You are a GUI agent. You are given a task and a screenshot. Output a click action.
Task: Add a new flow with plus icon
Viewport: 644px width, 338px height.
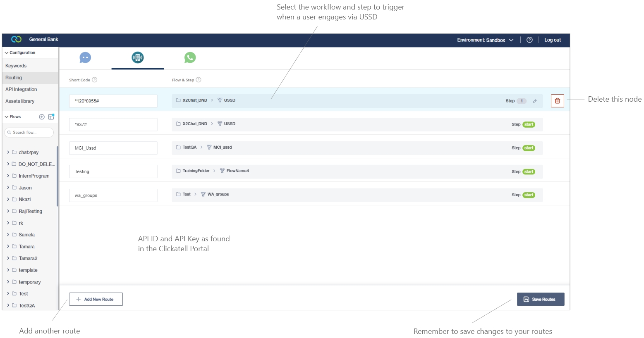[42, 117]
